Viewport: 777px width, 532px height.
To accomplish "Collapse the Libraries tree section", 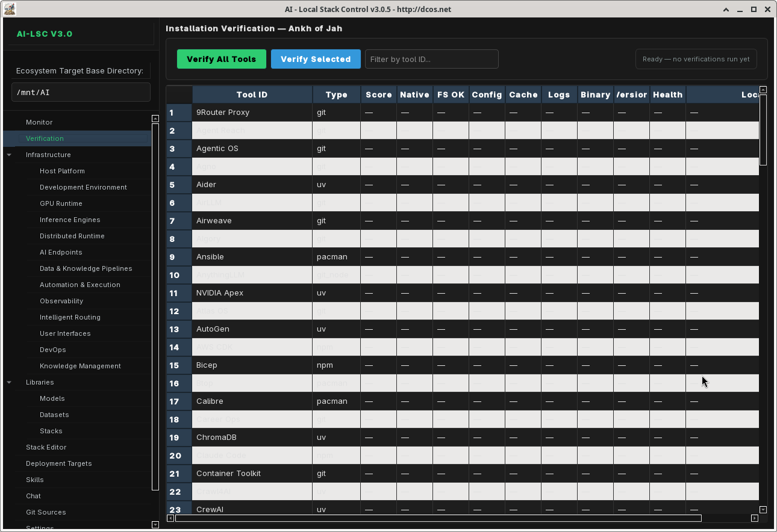I will tap(9, 382).
